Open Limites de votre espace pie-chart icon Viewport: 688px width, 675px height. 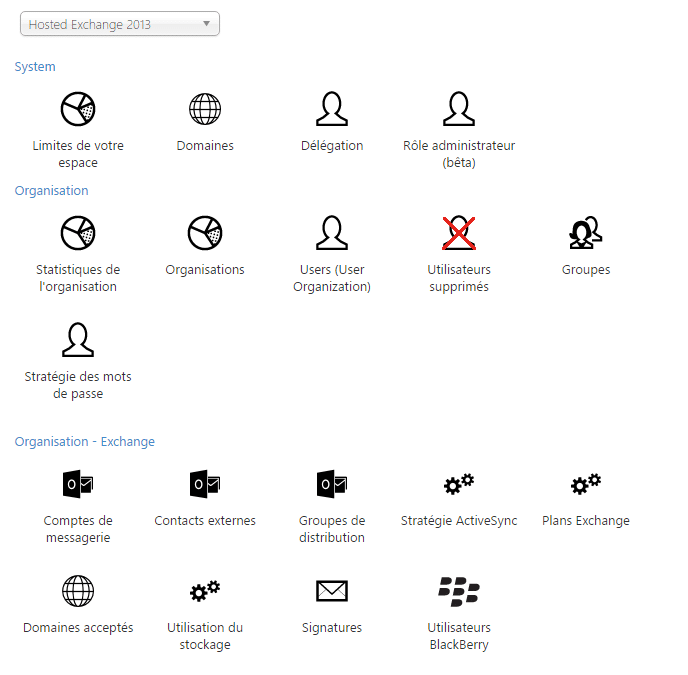[x=78, y=109]
